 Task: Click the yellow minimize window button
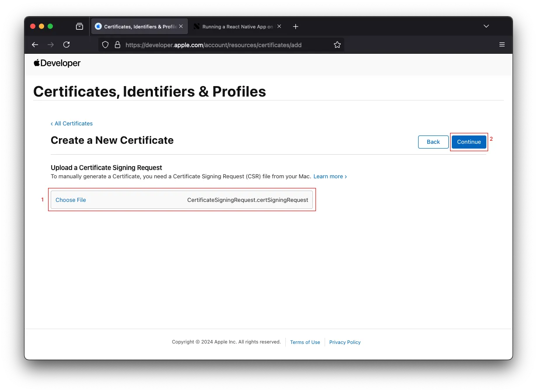coord(42,26)
